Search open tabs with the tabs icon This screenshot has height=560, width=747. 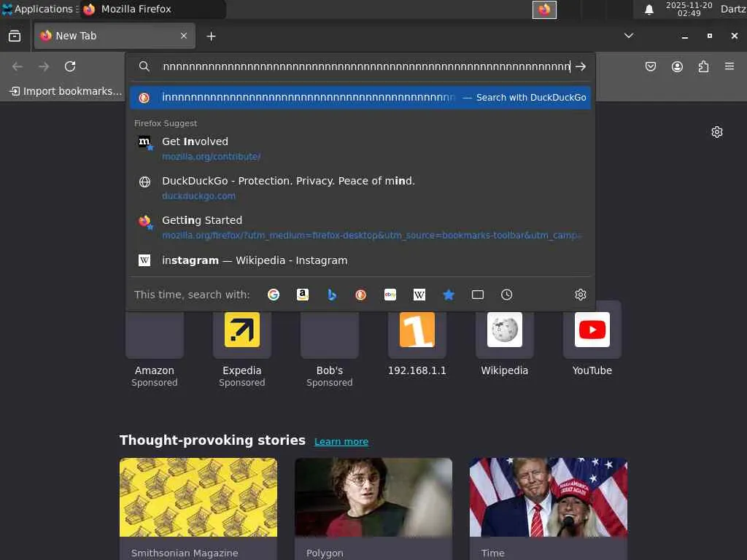click(x=477, y=295)
